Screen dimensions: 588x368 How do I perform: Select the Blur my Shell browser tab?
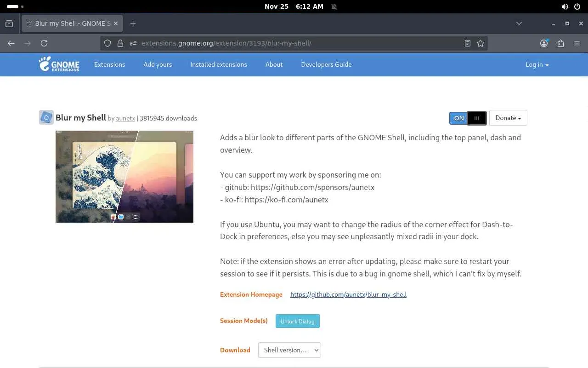pos(72,23)
